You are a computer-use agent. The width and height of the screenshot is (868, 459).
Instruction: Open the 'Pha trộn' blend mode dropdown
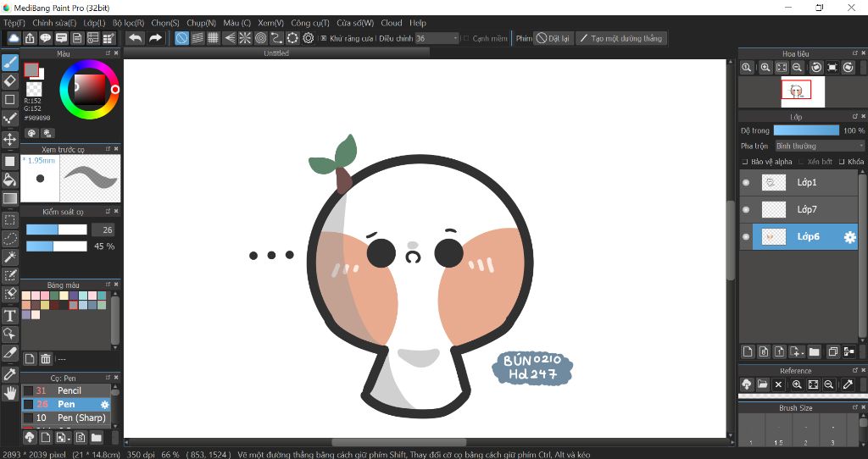(820, 146)
